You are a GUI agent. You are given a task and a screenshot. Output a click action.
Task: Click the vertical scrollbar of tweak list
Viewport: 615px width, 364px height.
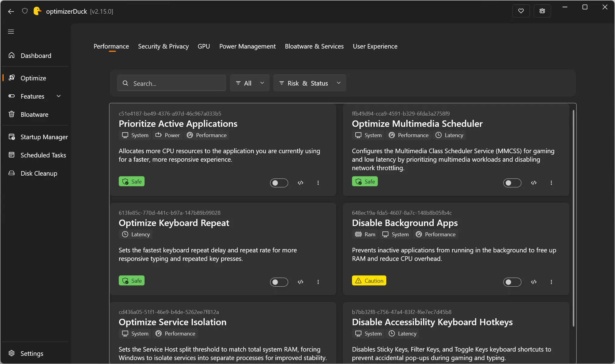(x=573, y=218)
